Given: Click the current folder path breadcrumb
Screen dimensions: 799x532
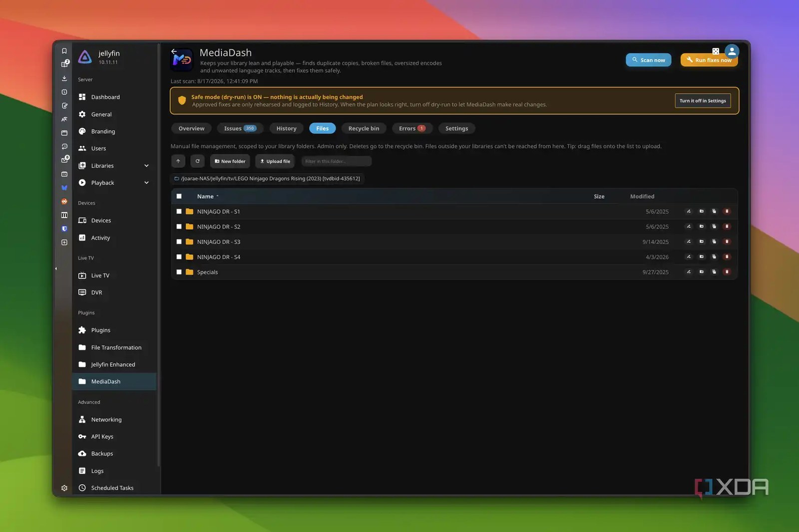Looking at the screenshot, I should point(268,179).
